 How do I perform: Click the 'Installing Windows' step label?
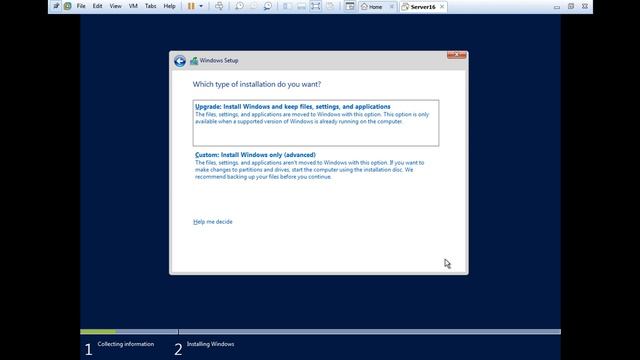210,344
